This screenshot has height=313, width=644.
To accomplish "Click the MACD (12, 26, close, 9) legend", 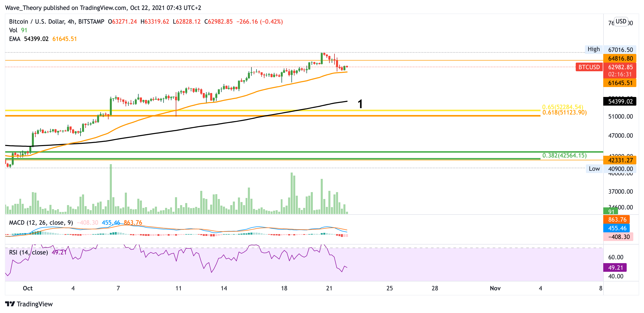I will (x=41, y=223).
